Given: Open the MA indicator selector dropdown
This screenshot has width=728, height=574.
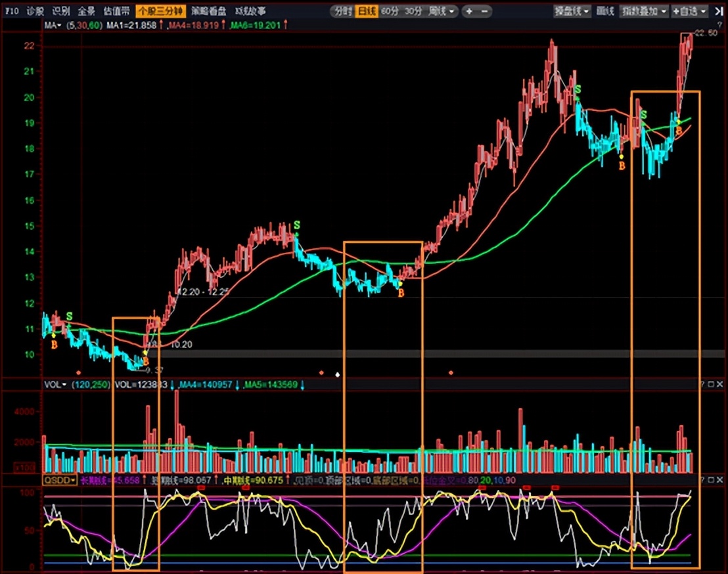Looking at the screenshot, I should click(53, 25).
